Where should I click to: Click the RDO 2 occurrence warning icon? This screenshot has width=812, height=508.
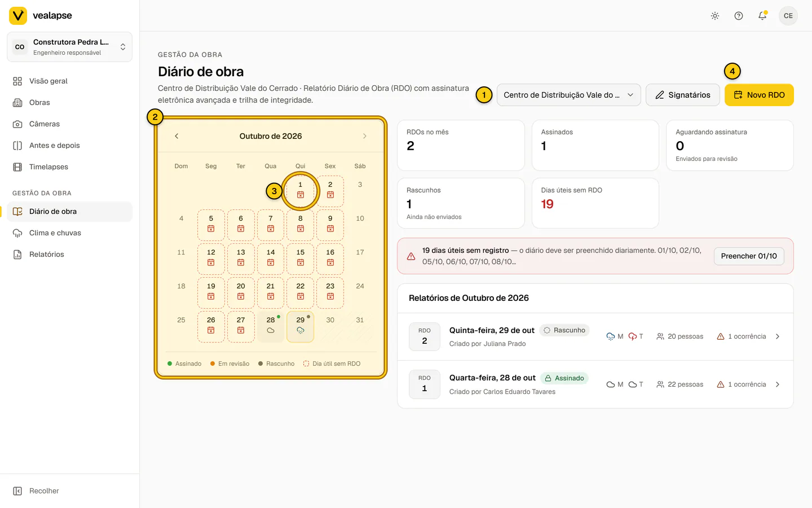721,336
